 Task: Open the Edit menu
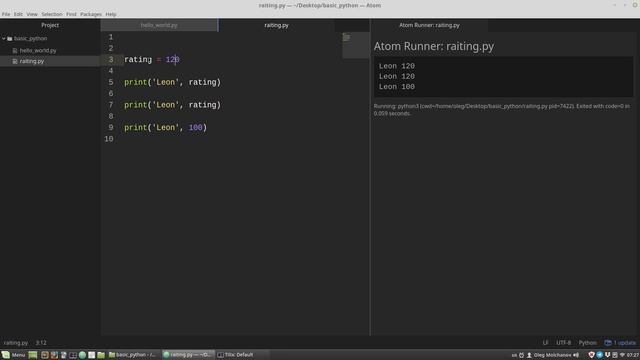coord(18,14)
